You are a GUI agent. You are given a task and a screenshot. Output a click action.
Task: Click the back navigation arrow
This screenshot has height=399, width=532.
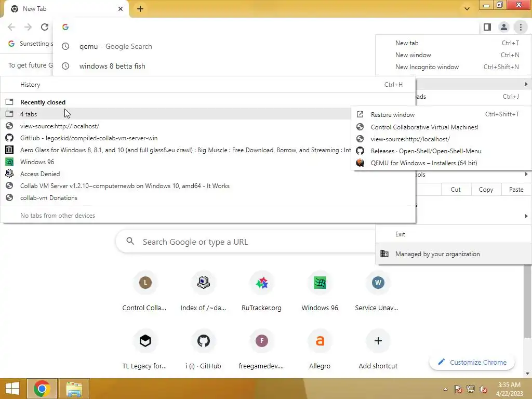[x=11, y=27]
